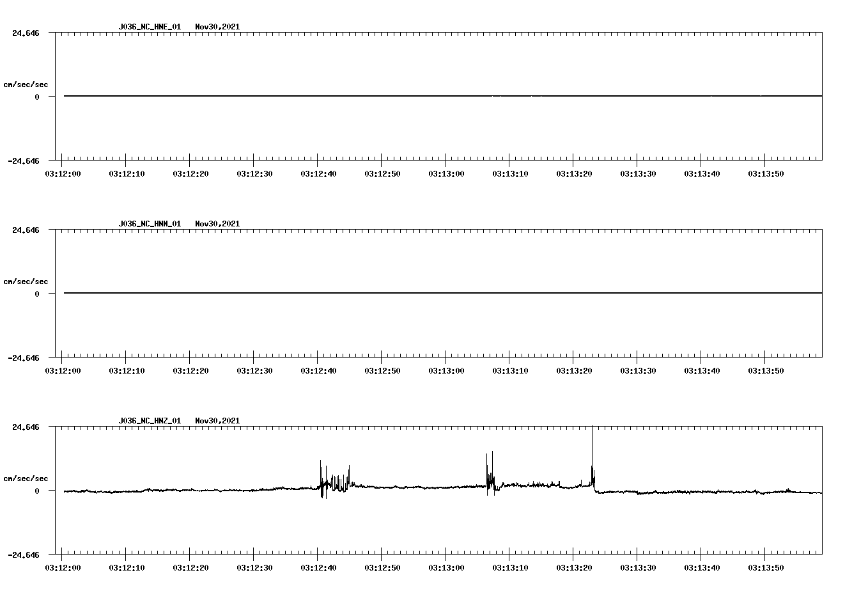Screen dimensions: 868x591
Task: Click the 03:13:10 time label under HNZ plot
Action: (510, 567)
